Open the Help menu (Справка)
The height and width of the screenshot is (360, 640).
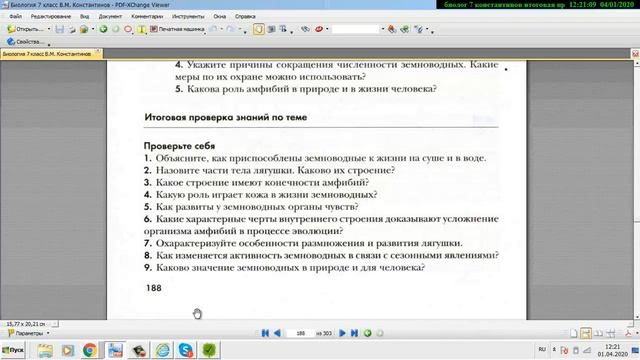pyautogui.click(x=245, y=16)
